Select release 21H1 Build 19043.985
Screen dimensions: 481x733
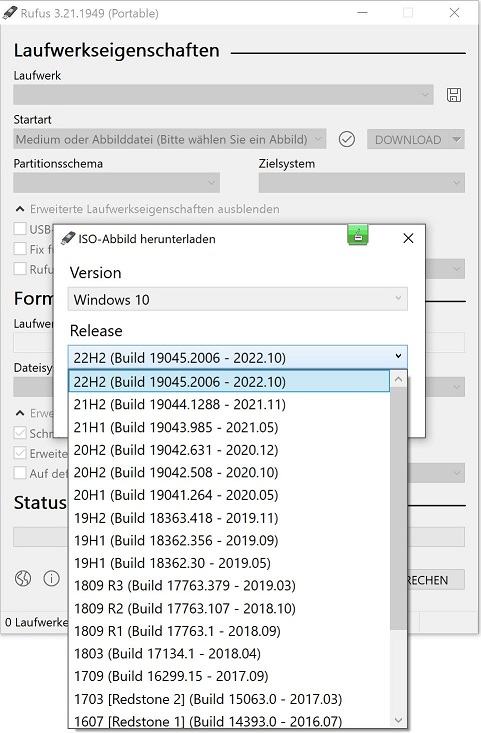(x=229, y=427)
